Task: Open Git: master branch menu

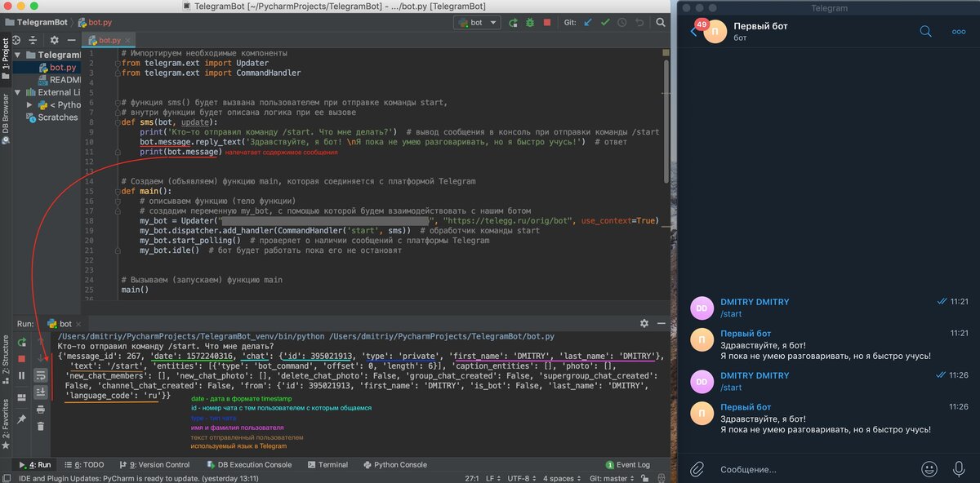Action: (612, 477)
